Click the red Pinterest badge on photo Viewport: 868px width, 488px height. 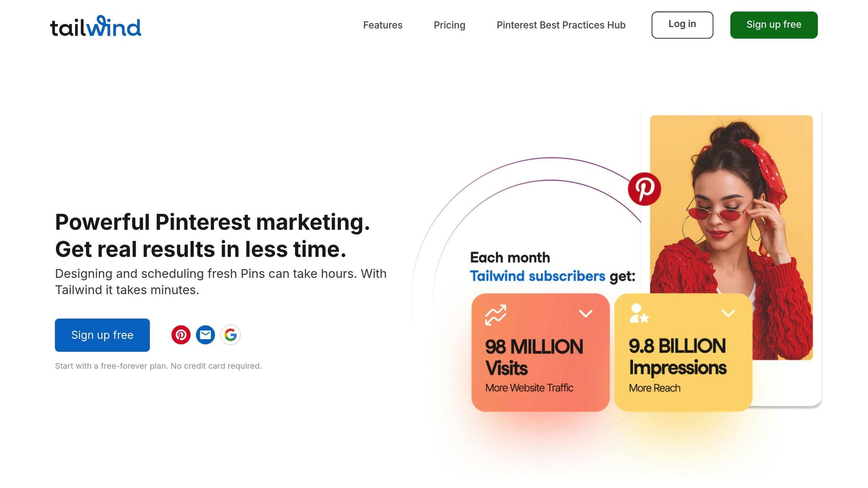(644, 189)
